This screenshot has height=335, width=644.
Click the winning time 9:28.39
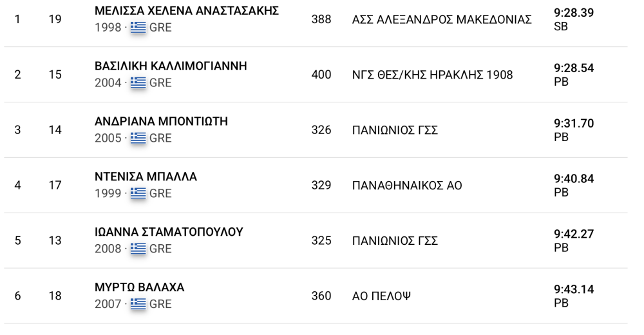(x=574, y=13)
